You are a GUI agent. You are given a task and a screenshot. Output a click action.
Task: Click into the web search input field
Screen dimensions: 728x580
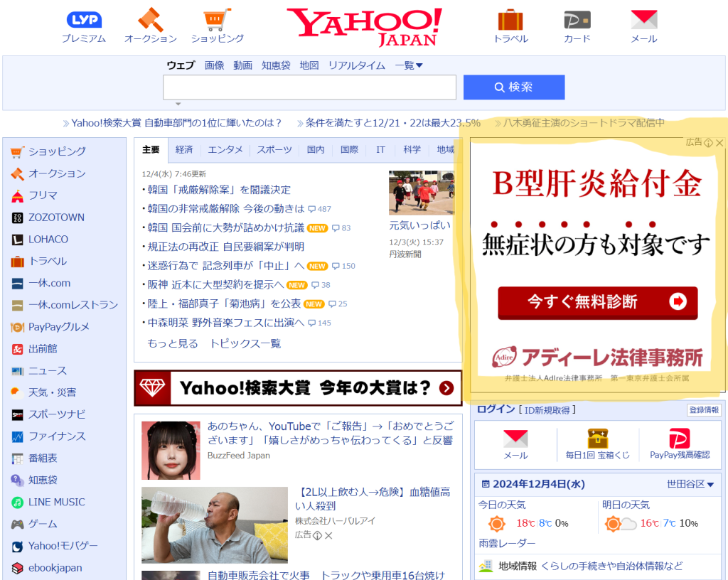tap(309, 87)
